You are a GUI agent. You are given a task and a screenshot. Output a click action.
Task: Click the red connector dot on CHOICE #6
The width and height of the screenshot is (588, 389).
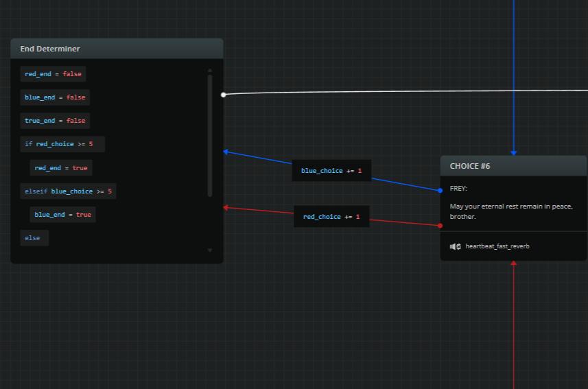tap(440, 225)
